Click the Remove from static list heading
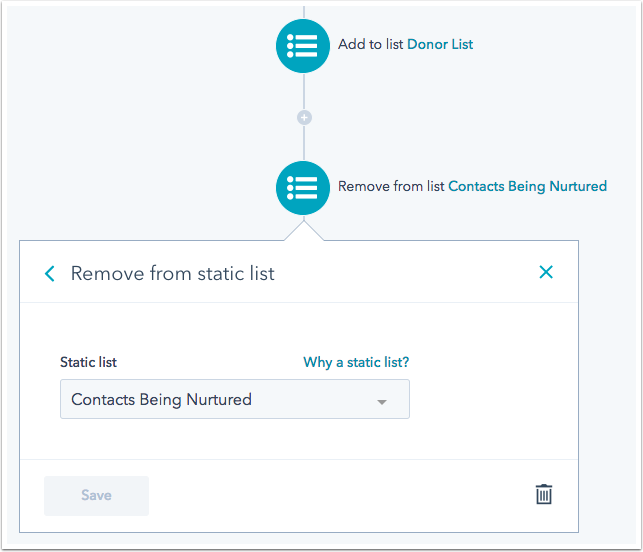 173,274
